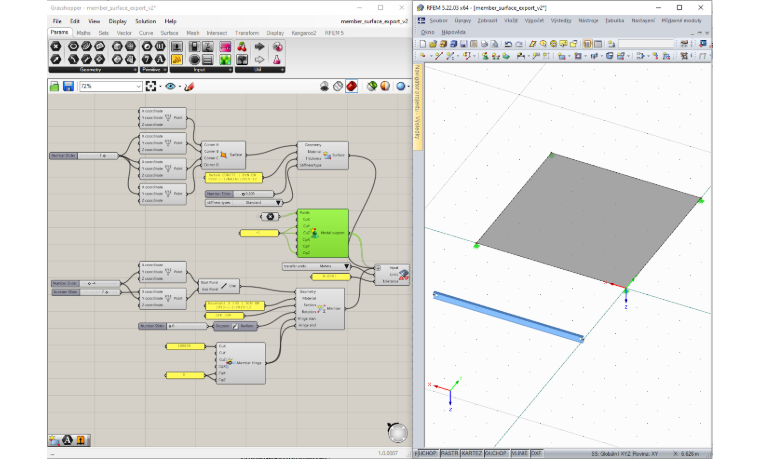This screenshot has width=760, height=459.
Task: Click DXF button in RFEM status bar
Action: [x=536, y=453]
